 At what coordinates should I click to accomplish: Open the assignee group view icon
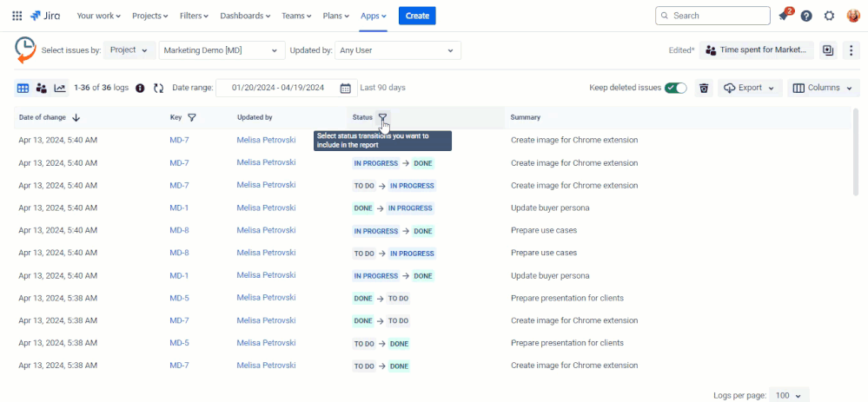click(x=41, y=88)
